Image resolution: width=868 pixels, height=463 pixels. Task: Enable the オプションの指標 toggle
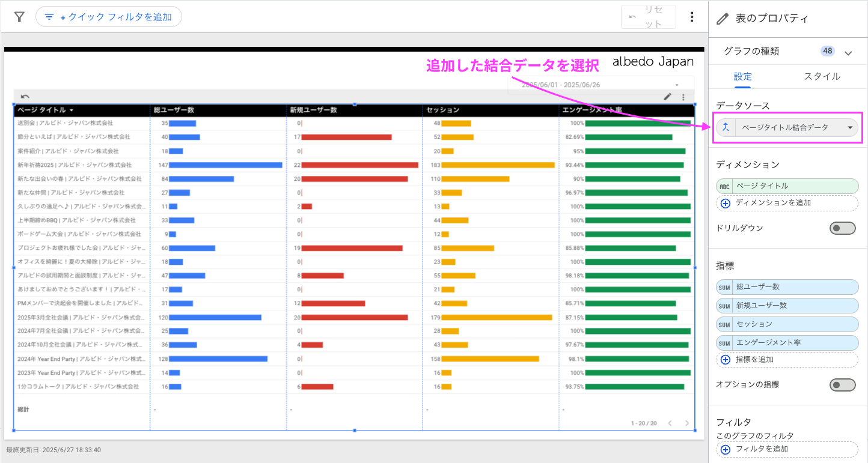point(843,385)
